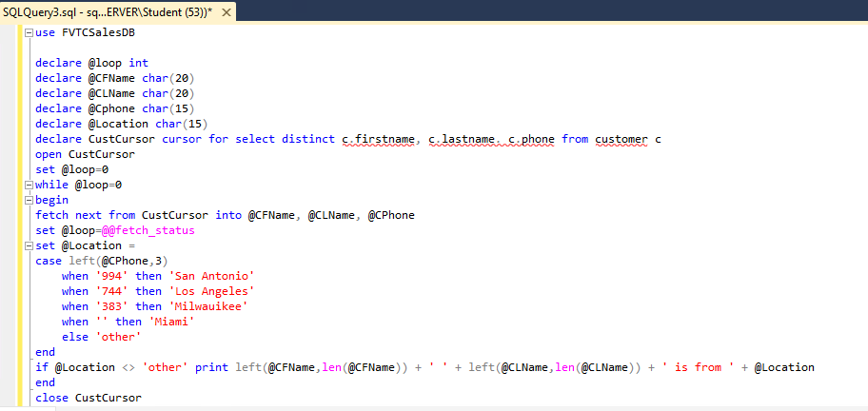The width and height of the screenshot is (868, 411).
Task: Click the 'Miami' string literal
Action: pyautogui.click(x=170, y=322)
